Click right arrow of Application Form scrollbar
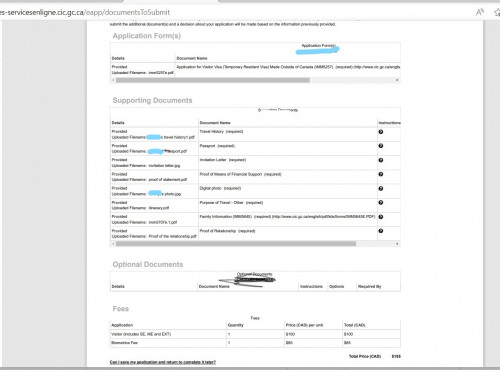 (397, 80)
